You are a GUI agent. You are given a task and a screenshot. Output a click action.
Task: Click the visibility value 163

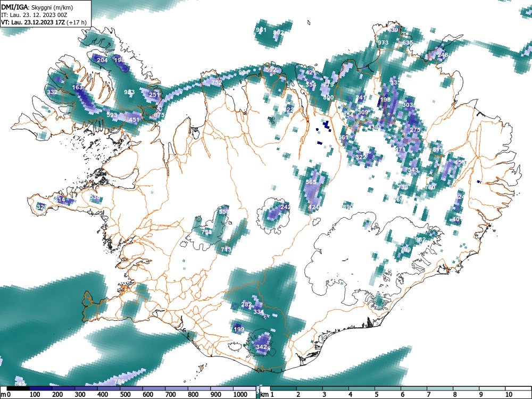pyautogui.click(x=77, y=87)
